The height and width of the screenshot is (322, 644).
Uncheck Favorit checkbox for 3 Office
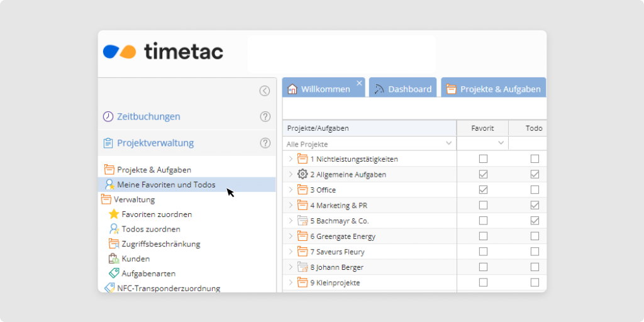click(483, 190)
